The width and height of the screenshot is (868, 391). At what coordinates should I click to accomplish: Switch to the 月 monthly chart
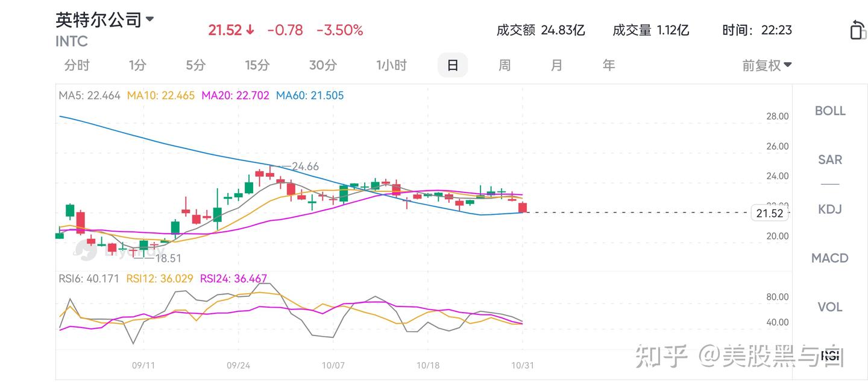point(556,65)
